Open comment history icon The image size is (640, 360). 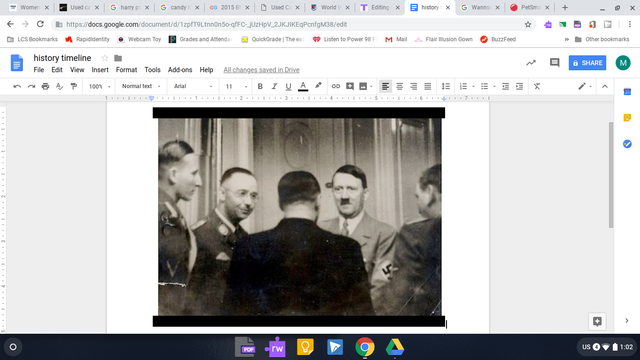coord(554,62)
